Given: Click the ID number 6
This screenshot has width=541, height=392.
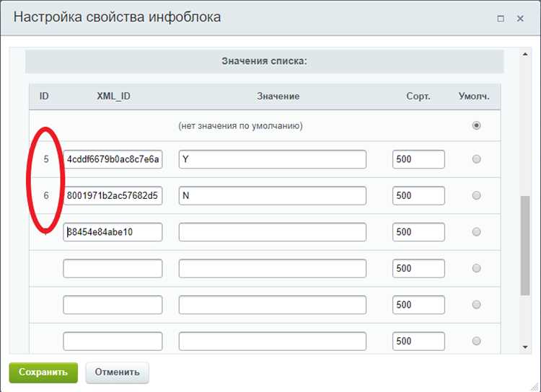Looking at the screenshot, I should click(46, 195).
